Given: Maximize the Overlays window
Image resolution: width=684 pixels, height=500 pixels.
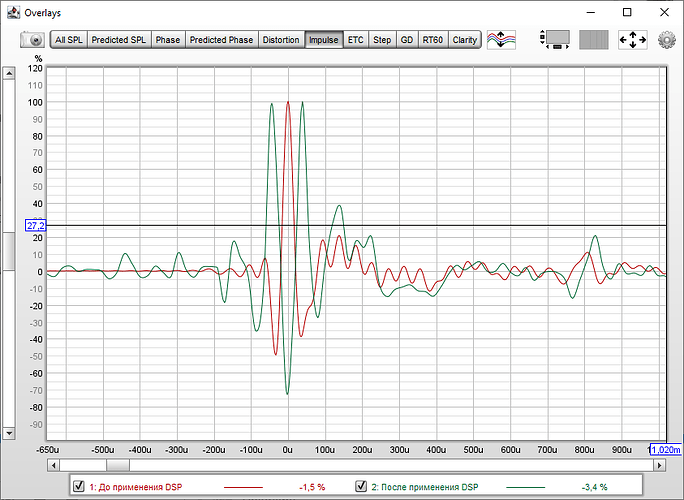Looking at the screenshot, I should [x=627, y=12].
